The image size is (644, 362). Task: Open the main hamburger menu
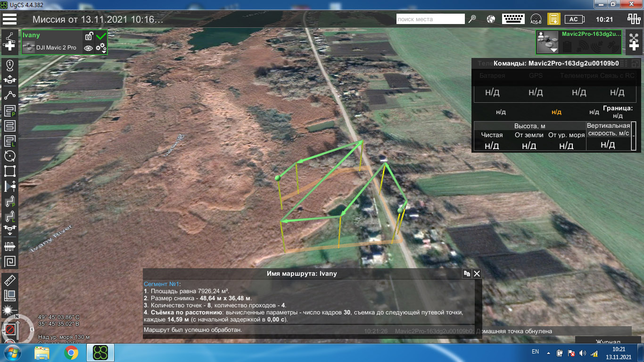pyautogui.click(x=9, y=19)
